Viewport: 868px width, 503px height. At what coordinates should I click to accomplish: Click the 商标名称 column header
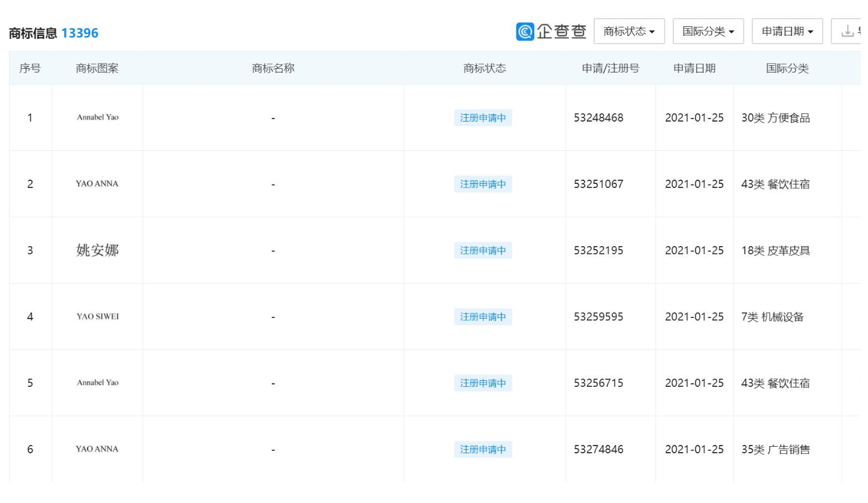(x=273, y=68)
